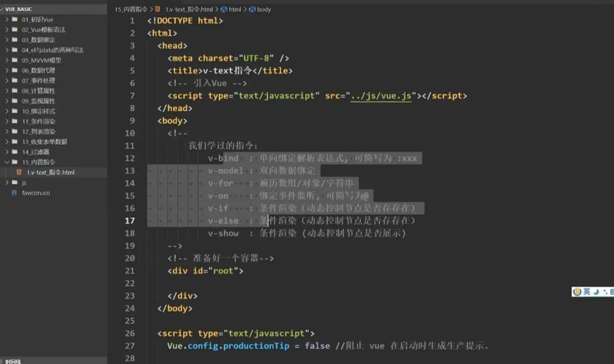Click the folder icon of 03_数据绑定
This screenshot has height=364, width=614.
coord(15,40)
